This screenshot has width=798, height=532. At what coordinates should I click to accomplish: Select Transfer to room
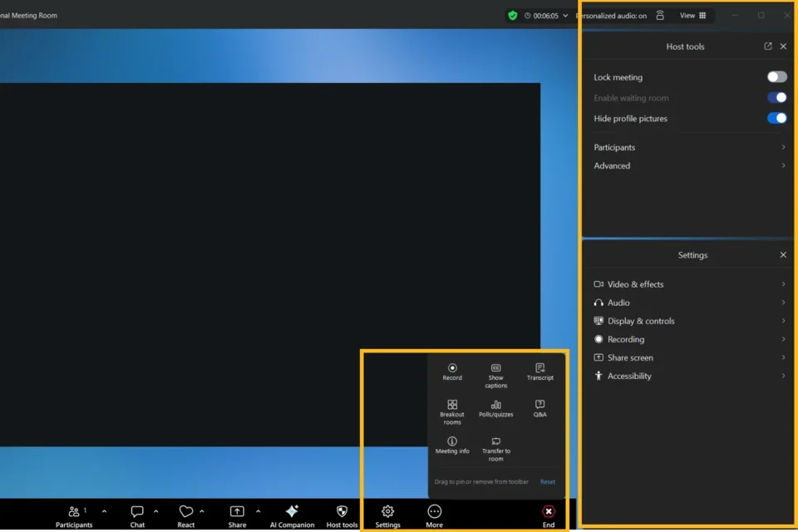[x=495, y=449]
